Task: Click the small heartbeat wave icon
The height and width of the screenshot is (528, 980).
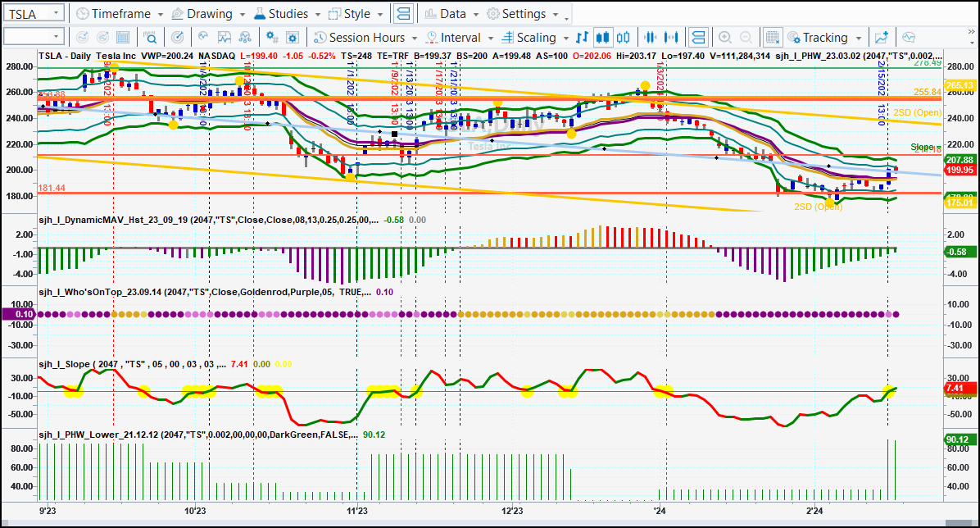Action: (203, 38)
